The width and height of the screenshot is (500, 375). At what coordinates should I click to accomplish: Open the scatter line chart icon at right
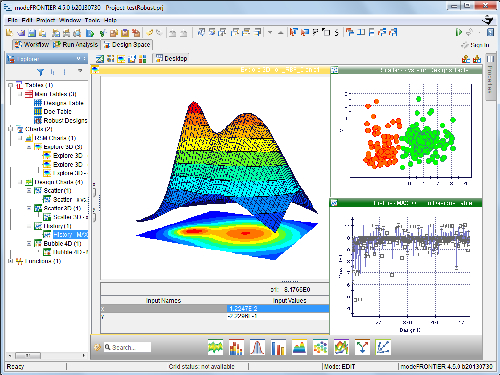[x=383, y=348]
